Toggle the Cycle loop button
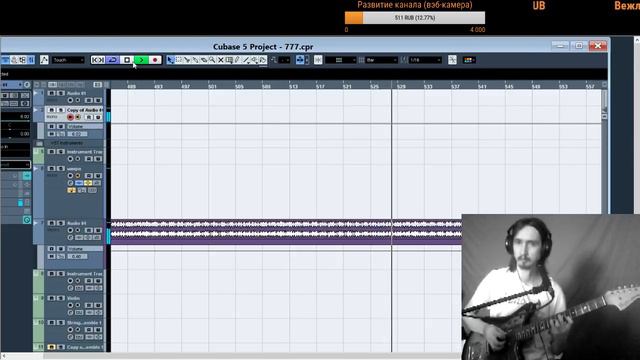This screenshot has width=640, height=360. (x=112, y=60)
